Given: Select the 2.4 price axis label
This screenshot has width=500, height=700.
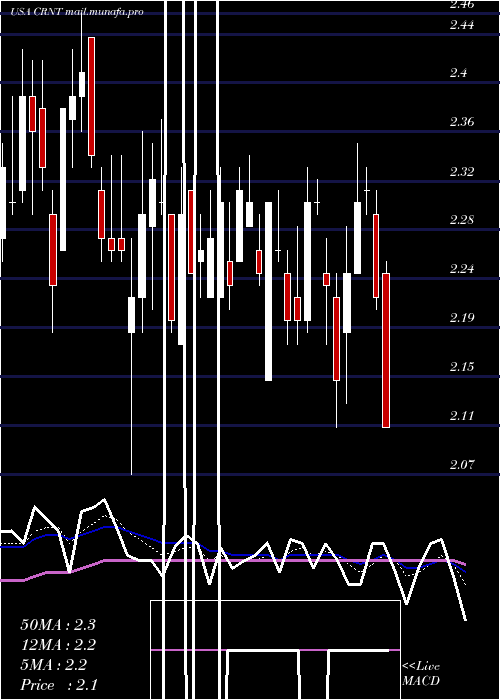Looking at the screenshot, I should pos(458,73).
